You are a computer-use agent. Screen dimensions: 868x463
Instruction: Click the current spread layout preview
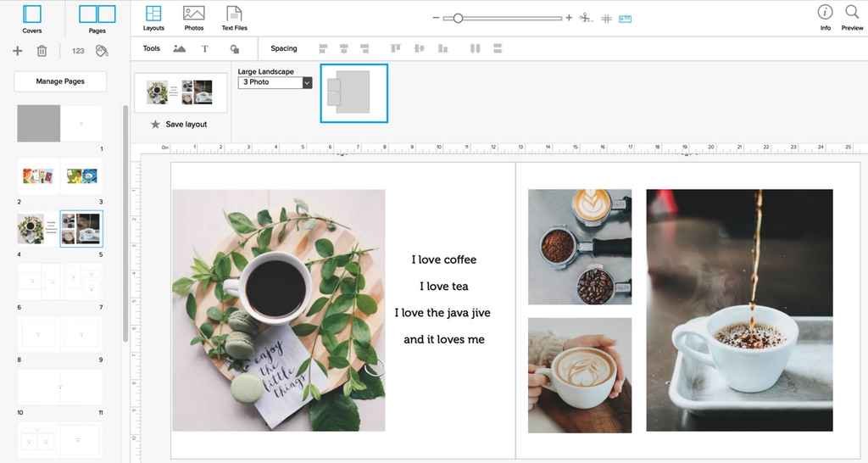(x=181, y=92)
